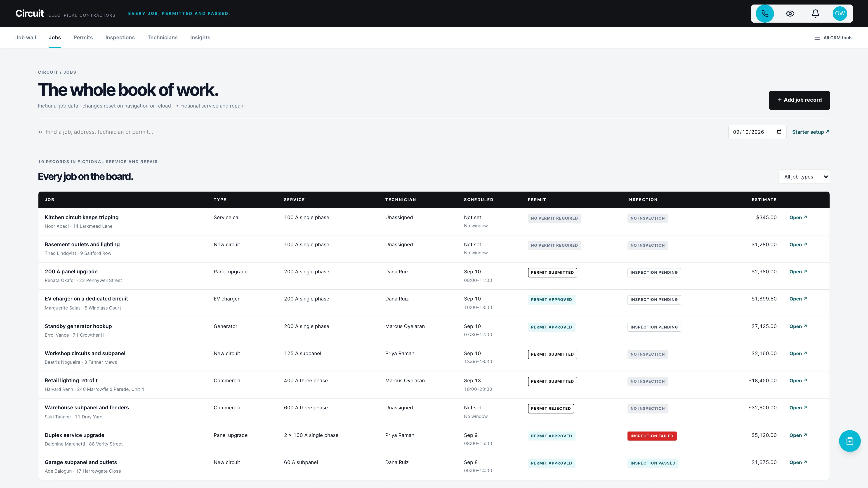Screen dimensions: 868x488
Task: Click the 600 A three phase service cell
Action: (306, 408)
